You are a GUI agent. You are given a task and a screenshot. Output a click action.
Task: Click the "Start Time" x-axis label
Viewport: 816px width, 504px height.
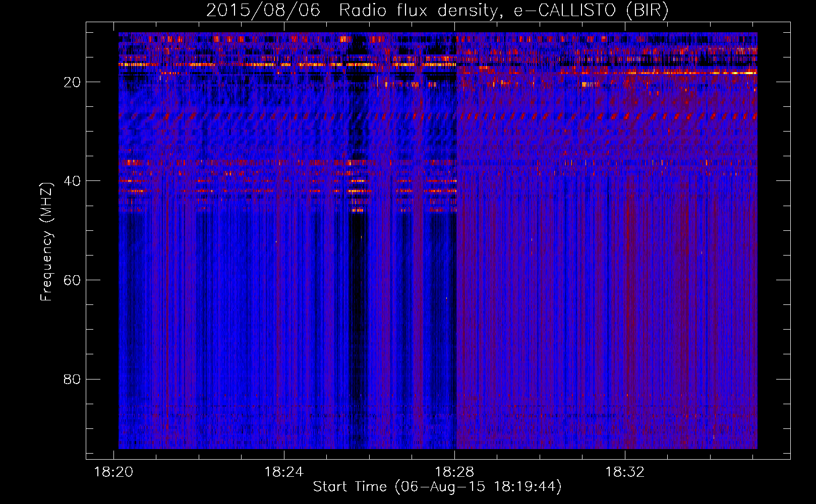coord(437,486)
